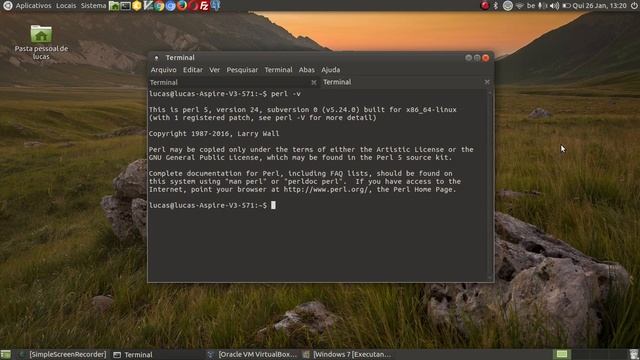Launch the terminal launcher icon in top panel
This screenshot has height=360, width=640.
125,6
